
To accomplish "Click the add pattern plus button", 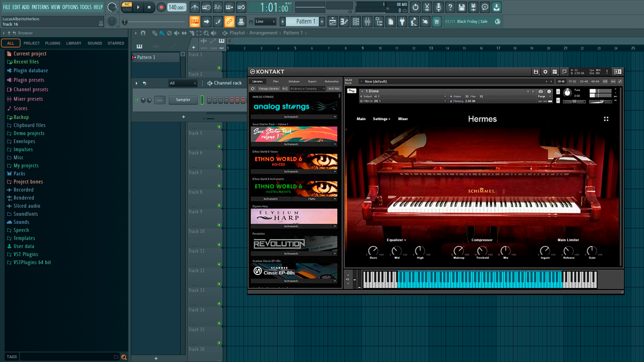I will [x=322, y=22].
